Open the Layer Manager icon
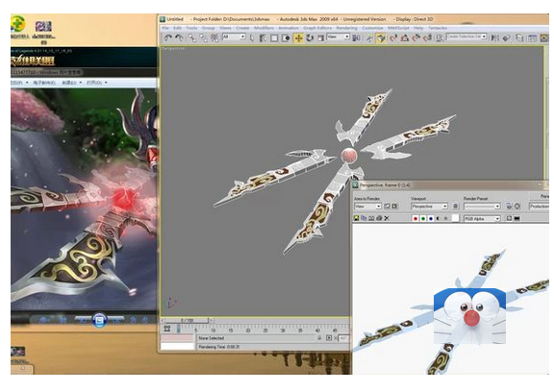The width and height of the screenshot is (554, 392). pyautogui.click(x=519, y=37)
